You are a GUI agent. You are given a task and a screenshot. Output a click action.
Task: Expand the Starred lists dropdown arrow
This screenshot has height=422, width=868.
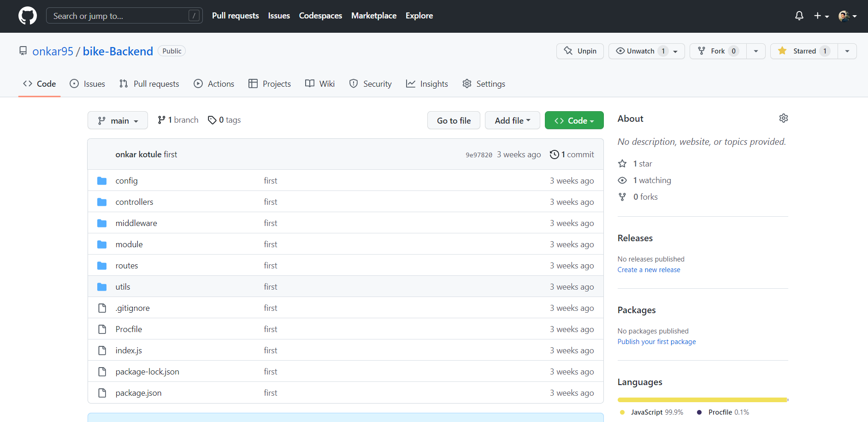(847, 51)
